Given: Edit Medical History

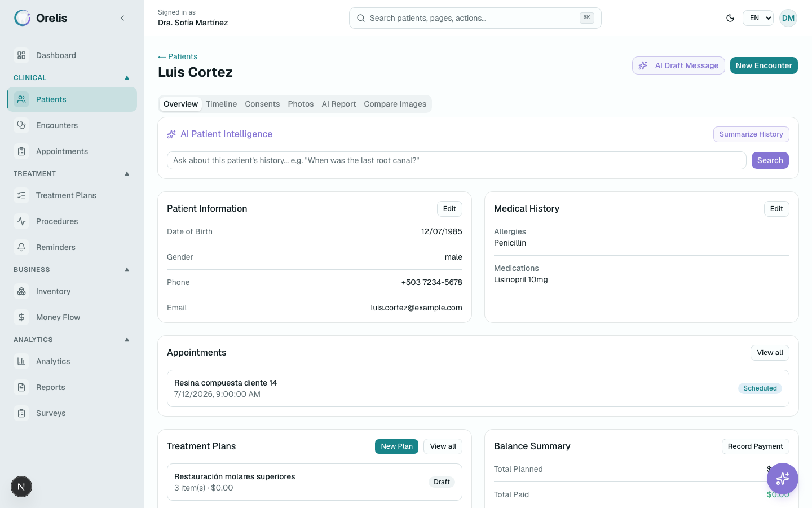Looking at the screenshot, I should coord(776,209).
